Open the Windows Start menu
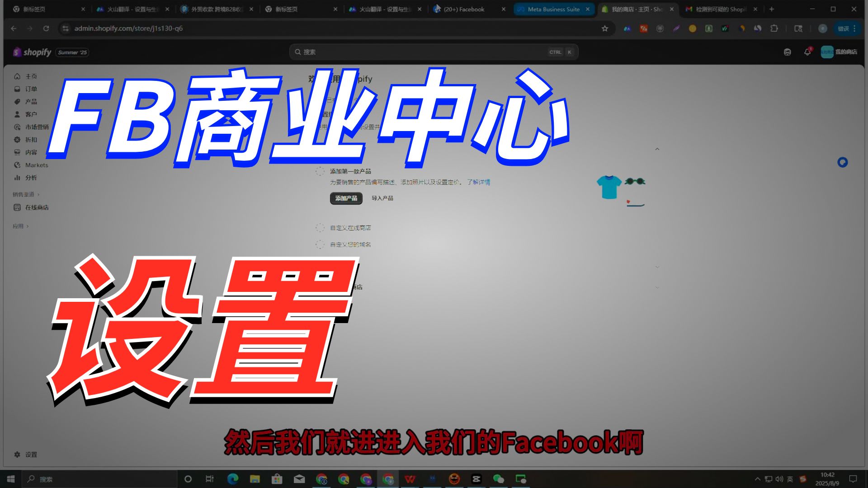The image size is (868, 488). tap(11, 479)
